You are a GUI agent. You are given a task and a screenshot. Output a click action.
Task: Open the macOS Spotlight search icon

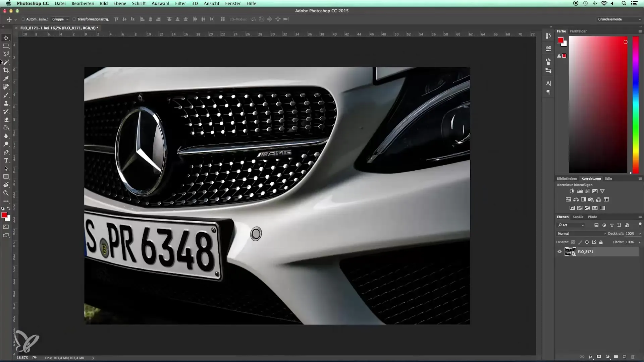pyautogui.click(x=624, y=3)
